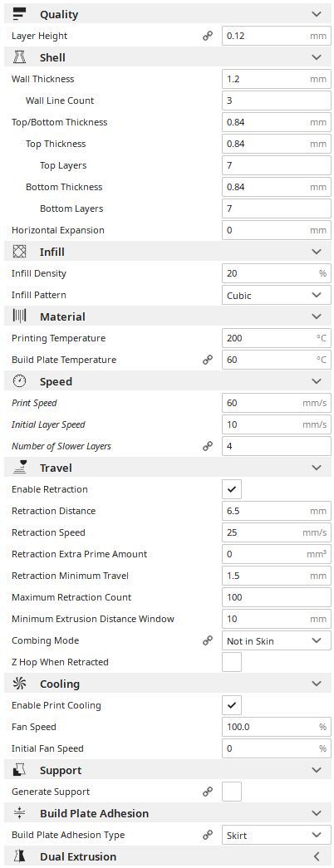
Task: Click the Speed gauge icon
Action: 19,381
